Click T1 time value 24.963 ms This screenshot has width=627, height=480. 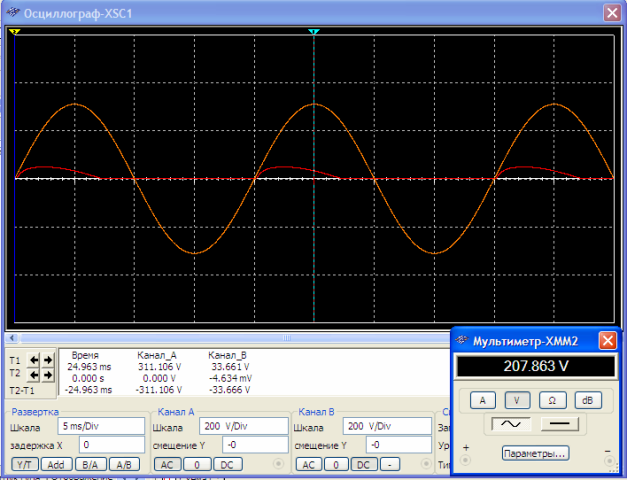point(89,367)
